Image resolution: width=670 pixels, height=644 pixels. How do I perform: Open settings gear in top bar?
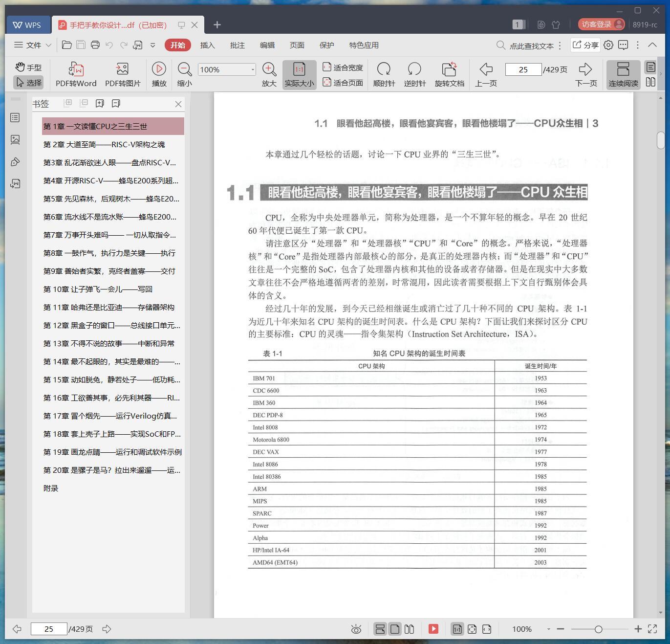[608, 45]
